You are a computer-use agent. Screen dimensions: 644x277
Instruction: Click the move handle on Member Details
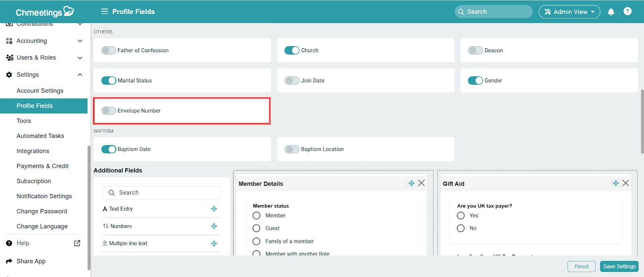click(x=411, y=183)
